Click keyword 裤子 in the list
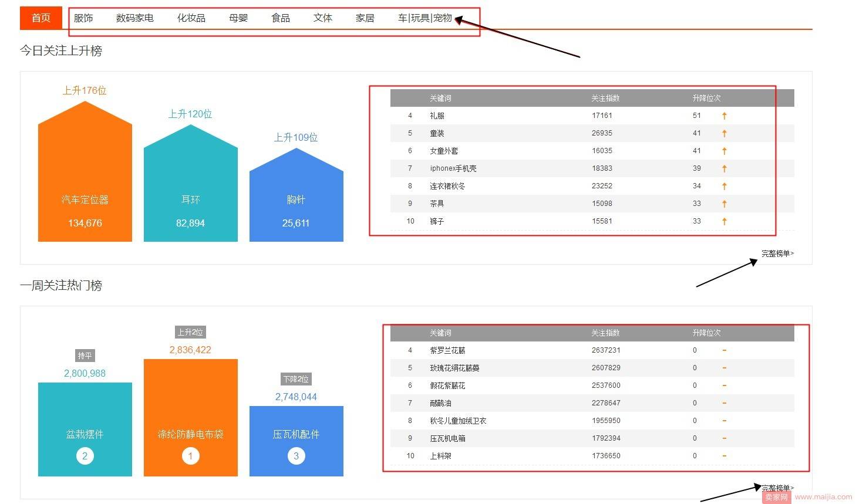Image resolution: width=856 pixels, height=504 pixels. (437, 221)
